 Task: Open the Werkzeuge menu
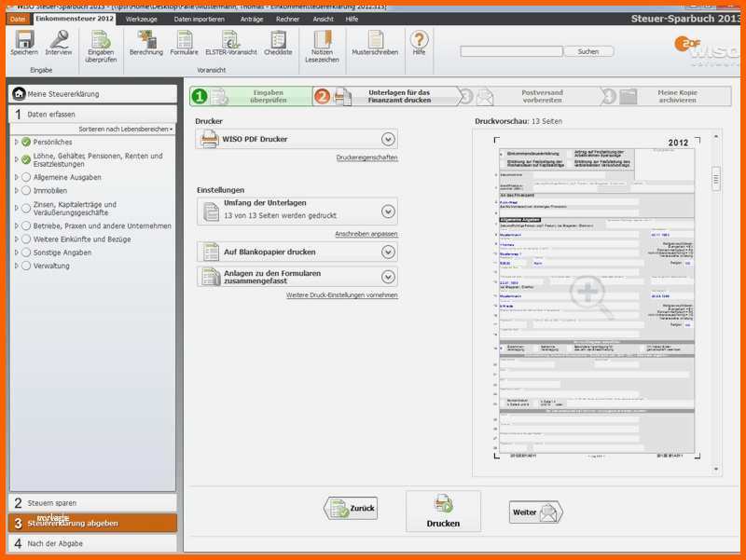(142, 19)
